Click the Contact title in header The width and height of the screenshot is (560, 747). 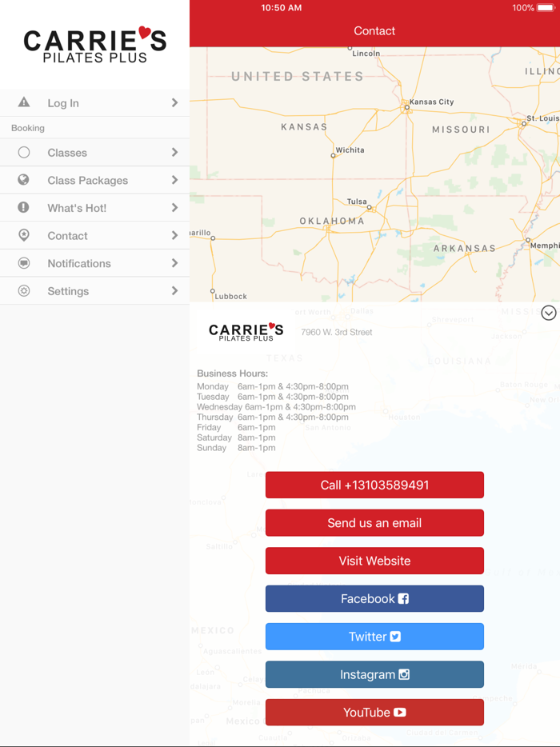[x=374, y=31]
